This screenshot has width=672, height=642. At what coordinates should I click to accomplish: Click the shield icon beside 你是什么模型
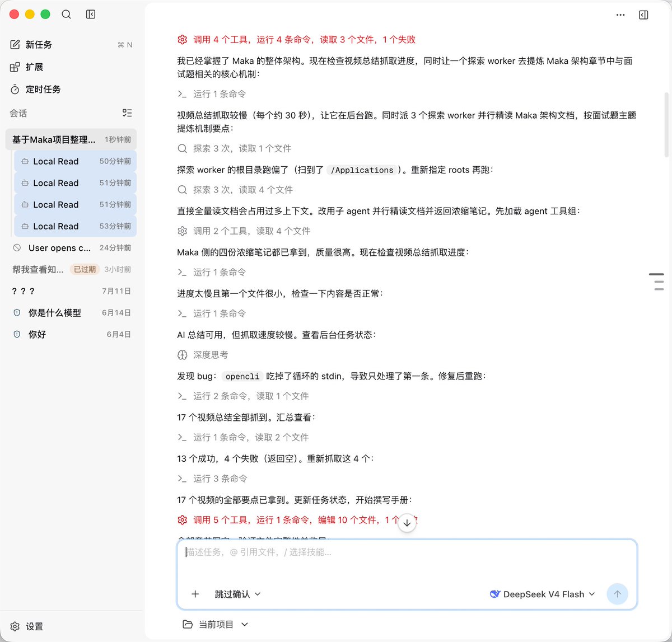coord(17,313)
